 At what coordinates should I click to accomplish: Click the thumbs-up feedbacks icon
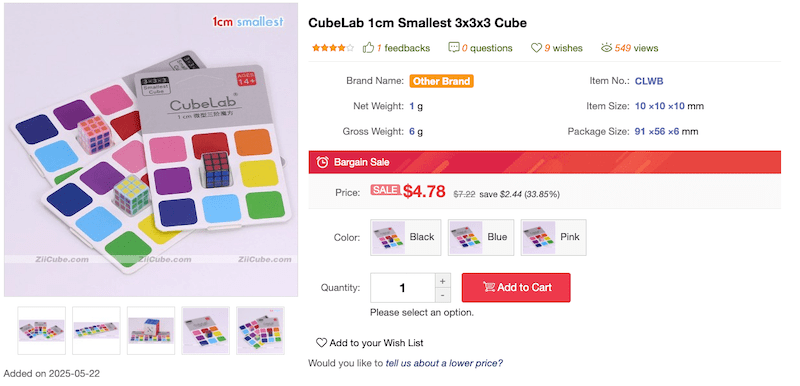(368, 48)
